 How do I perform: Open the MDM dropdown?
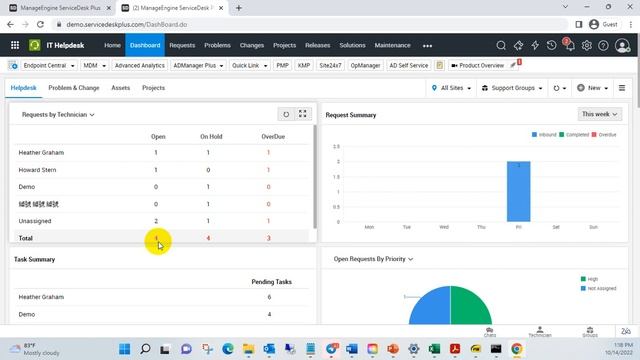coord(94,65)
